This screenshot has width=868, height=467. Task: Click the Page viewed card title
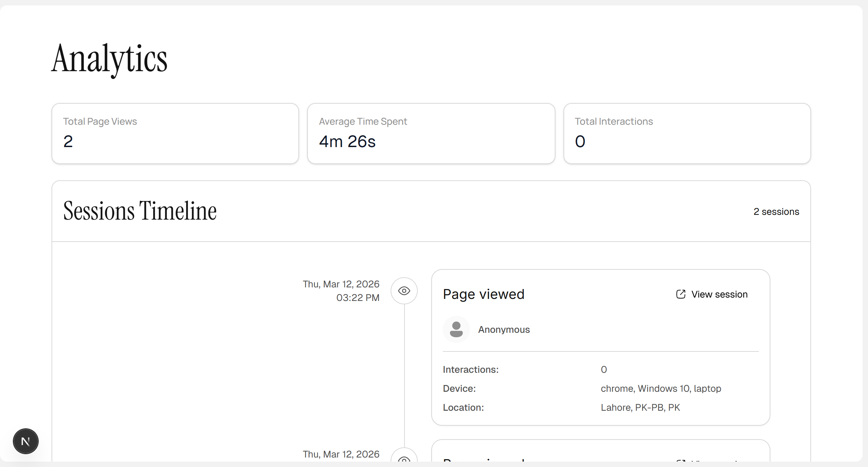pos(484,294)
